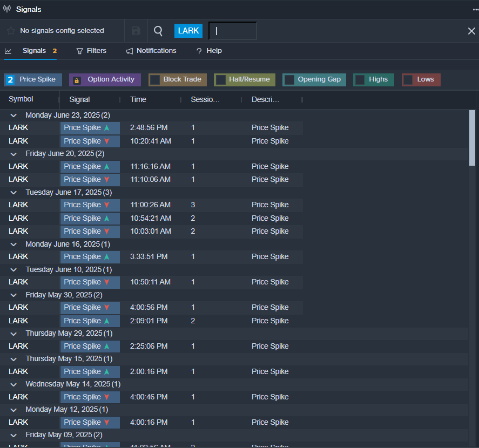The height and width of the screenshot is (448, 479).
Task: Collapse the Tuesday June 17, 2025 group
Action: click(14, 192)
